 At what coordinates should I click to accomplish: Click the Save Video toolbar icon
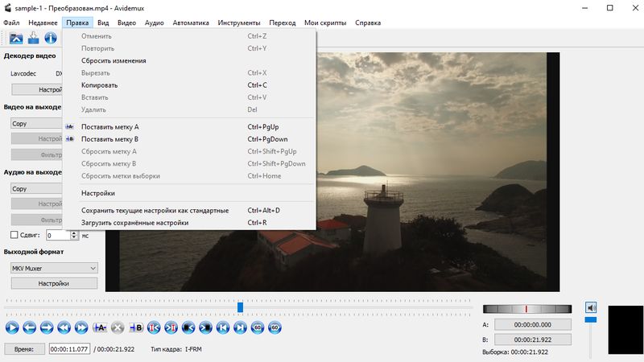(x=33, y=37)
